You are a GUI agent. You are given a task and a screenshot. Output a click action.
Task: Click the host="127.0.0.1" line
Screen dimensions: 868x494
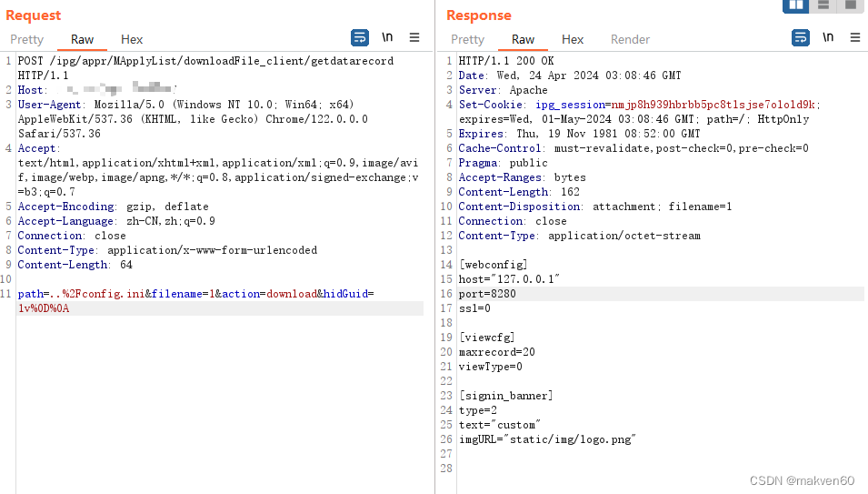tap(509, 279)
